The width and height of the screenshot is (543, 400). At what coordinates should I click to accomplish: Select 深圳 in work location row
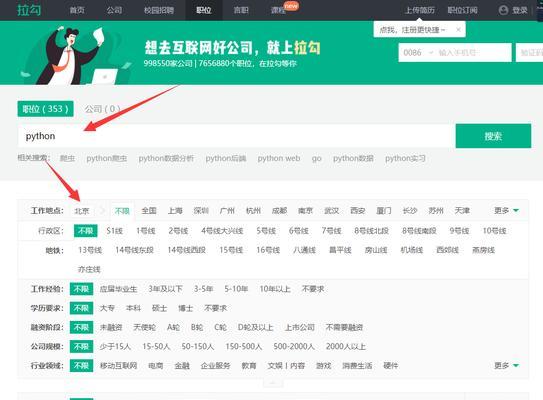(x=201, y=211)
